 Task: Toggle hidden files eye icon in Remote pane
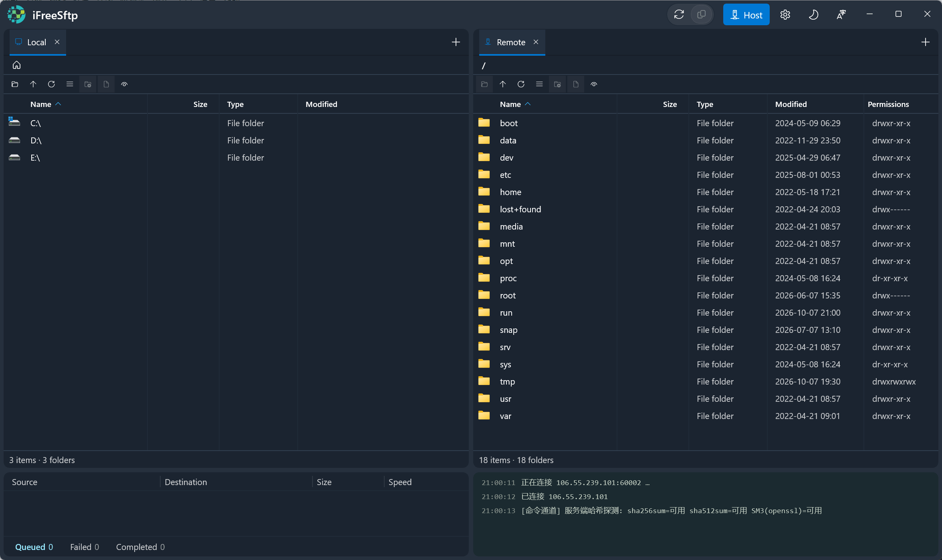tap(594, 84)
